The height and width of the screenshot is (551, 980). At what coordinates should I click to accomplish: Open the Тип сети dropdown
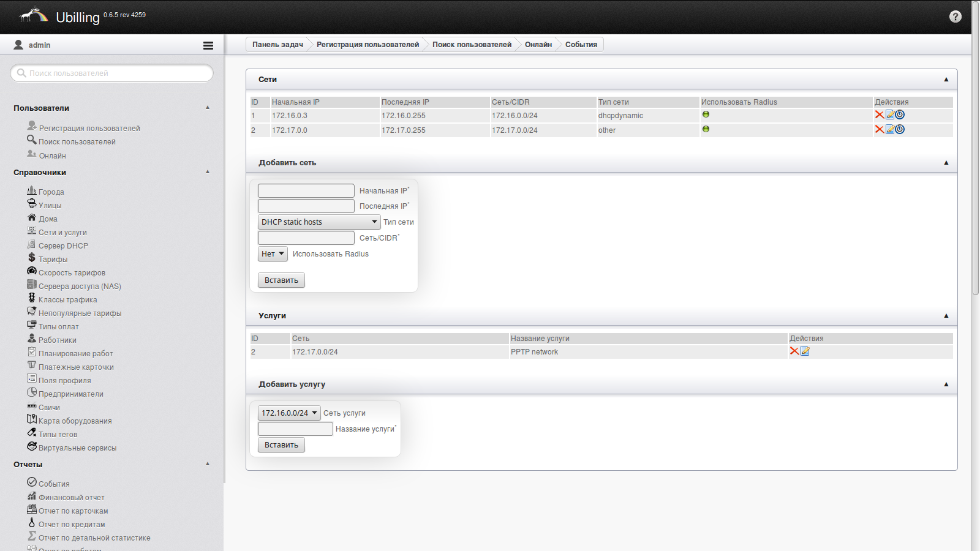point(318,222)
